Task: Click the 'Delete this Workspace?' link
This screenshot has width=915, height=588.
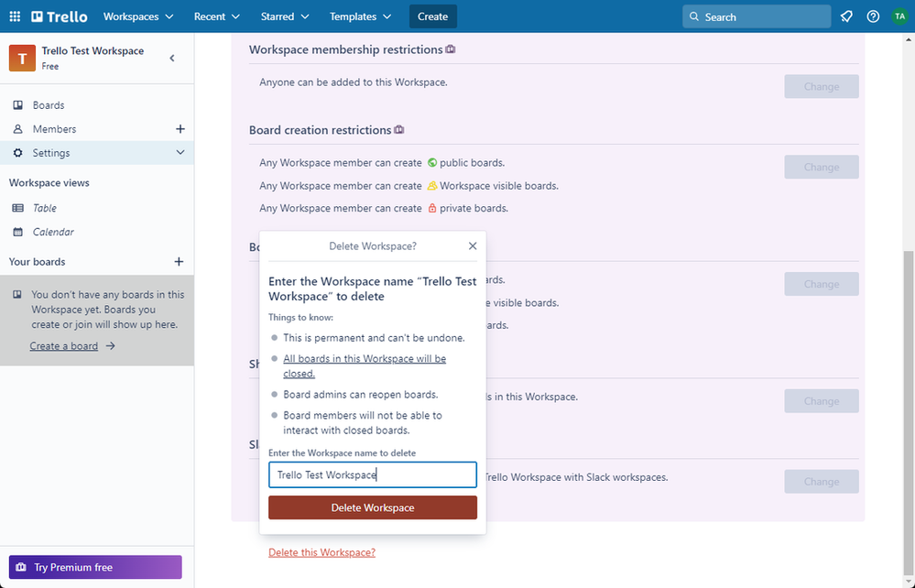Action: point(322,552)
